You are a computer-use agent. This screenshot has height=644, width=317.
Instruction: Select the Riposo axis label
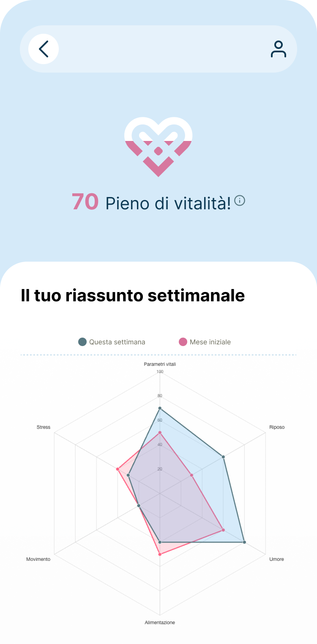[277, 427]
